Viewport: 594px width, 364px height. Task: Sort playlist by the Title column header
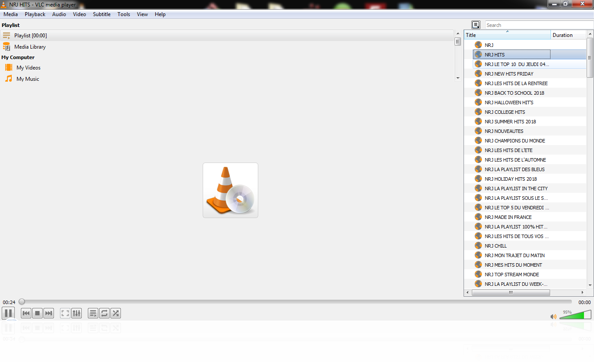[x=507, y=35]
